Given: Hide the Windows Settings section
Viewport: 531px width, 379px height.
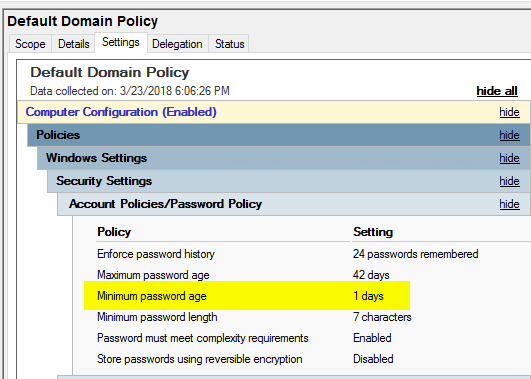Looking at the screenshot, I should (x=509, y=158).
